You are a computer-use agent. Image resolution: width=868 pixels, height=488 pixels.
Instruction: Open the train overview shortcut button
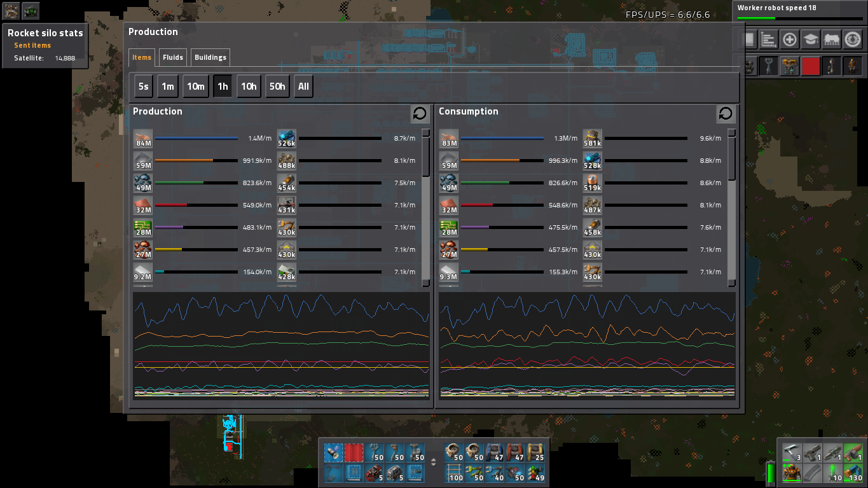[x=832, y=39]
